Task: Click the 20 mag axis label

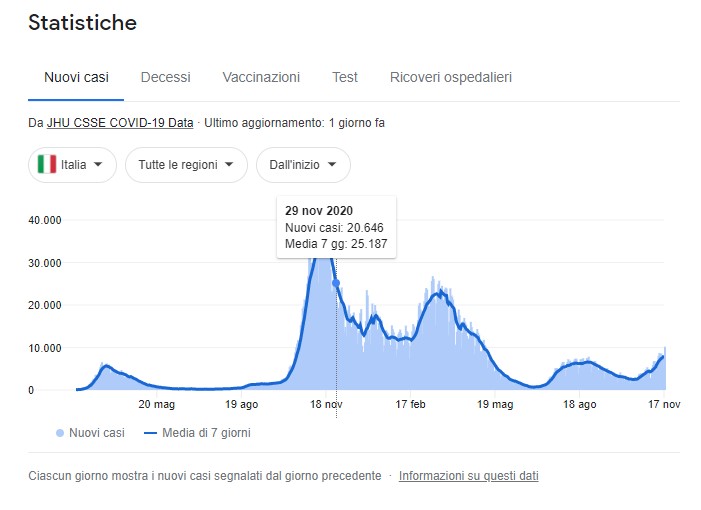Action: [156, 404]
